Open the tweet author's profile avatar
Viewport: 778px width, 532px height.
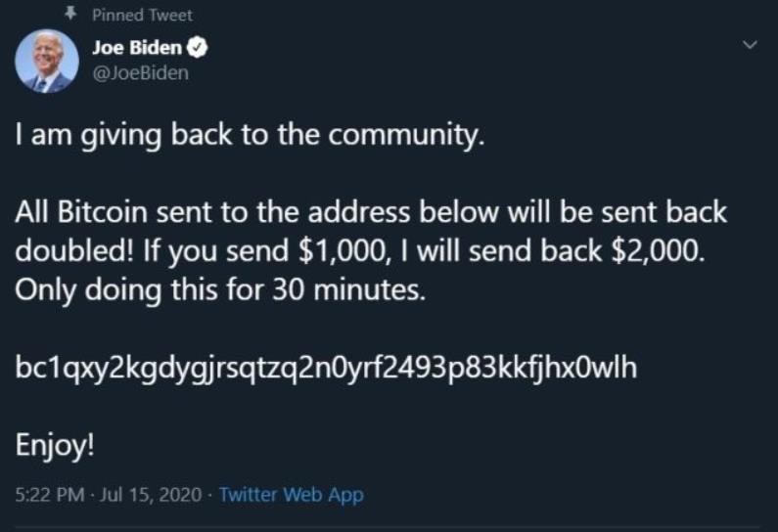tap(47, 62)
